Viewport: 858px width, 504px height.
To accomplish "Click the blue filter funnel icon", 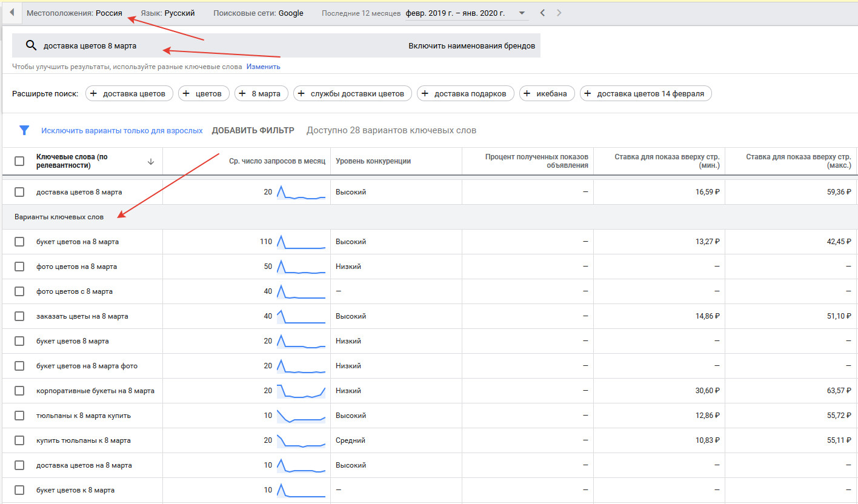I will [24, 130].
